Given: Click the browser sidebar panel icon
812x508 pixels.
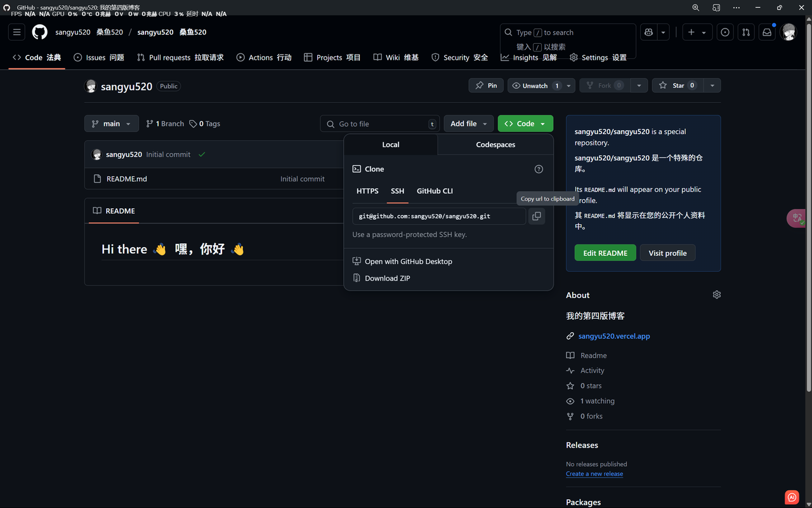Looking at the screenshot, I should click(x=716, y=8).
